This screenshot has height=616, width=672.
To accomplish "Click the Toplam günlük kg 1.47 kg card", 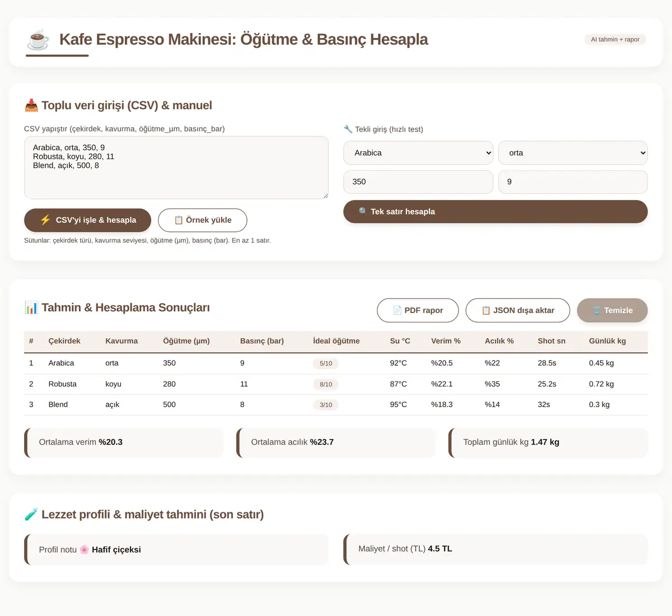I will click(548, 442).
